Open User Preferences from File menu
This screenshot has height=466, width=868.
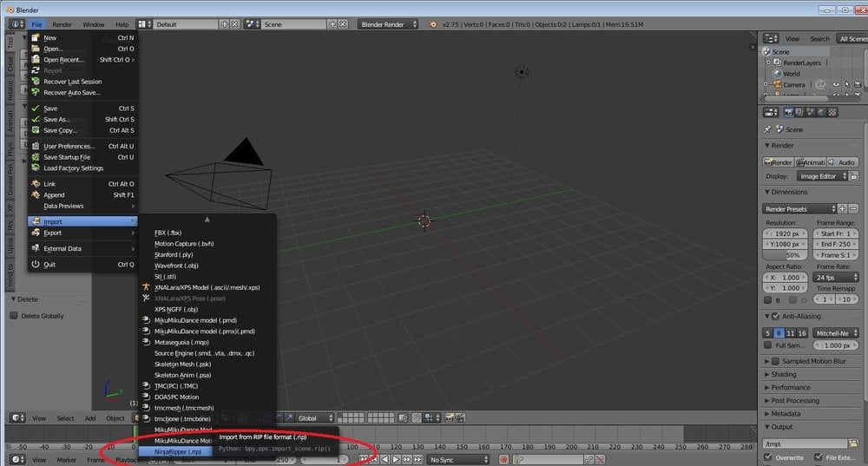point(82,146)
